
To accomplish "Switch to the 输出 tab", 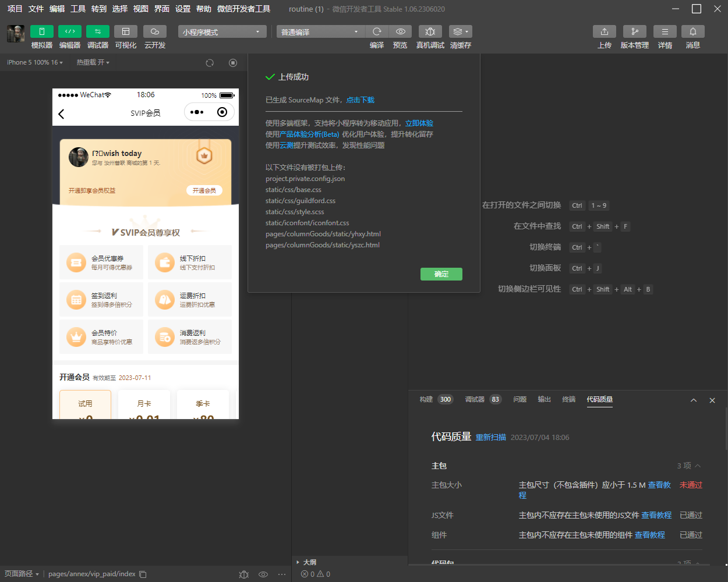I will tap(545, 399).
